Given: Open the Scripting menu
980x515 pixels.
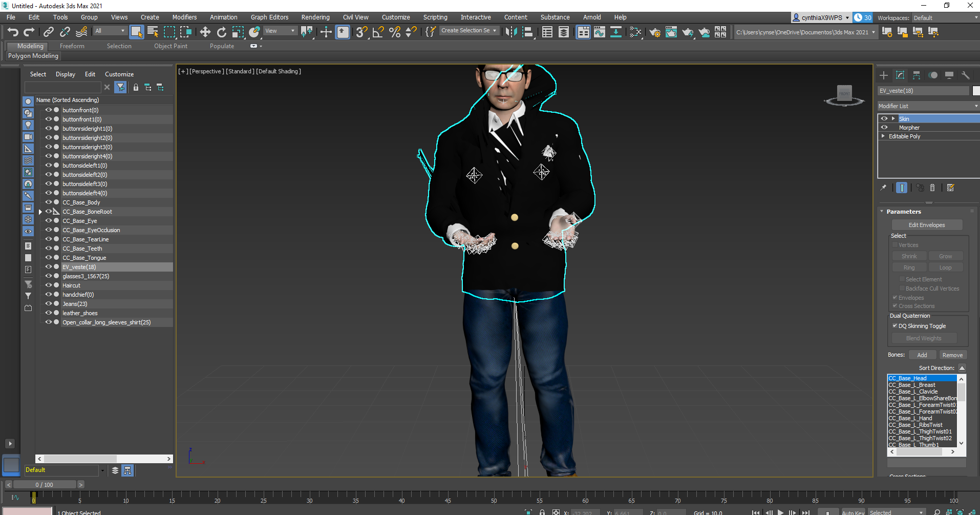Looking at the screenshot, I should tap(435, 17).
